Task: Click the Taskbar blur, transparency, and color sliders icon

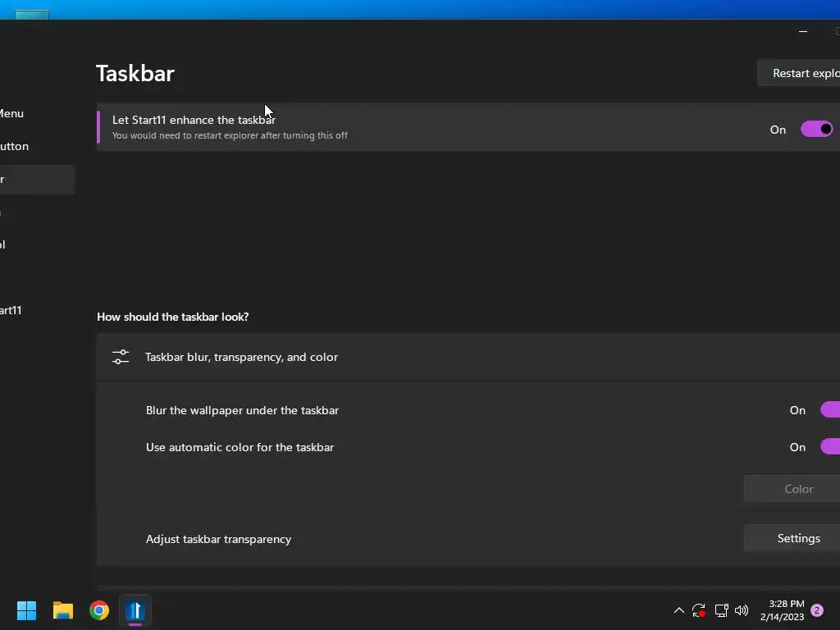Action: tap(121, 357)
